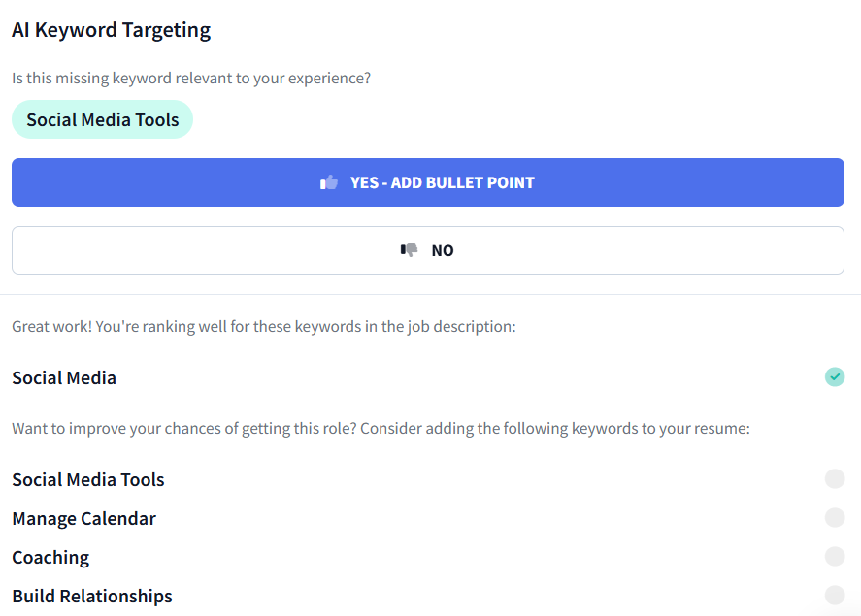Open the AI Keyword Targeting section header
The height and width of the screenshot is (616, 861).
[x=111, y=30]
